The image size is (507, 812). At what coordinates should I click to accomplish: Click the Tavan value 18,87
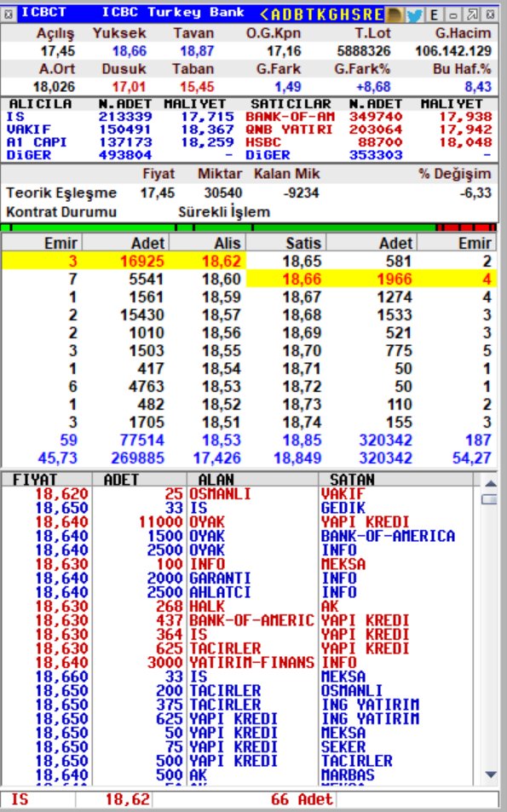pos(197,51)
